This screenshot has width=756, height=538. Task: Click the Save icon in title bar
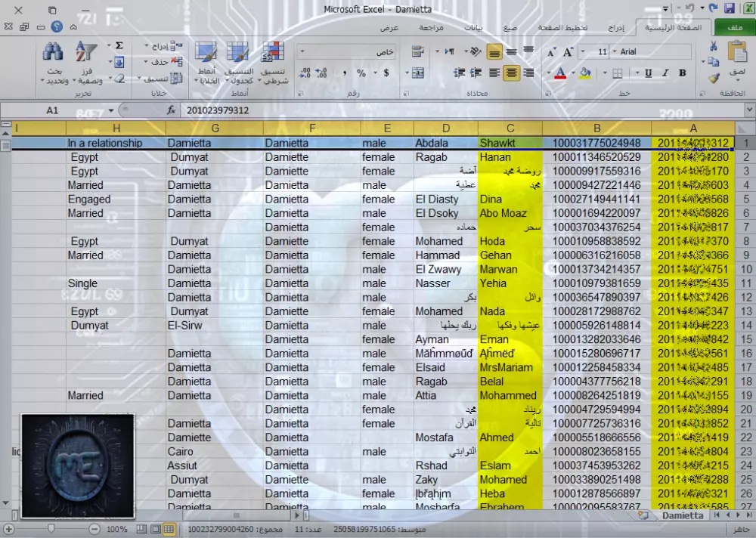[729, 8]
